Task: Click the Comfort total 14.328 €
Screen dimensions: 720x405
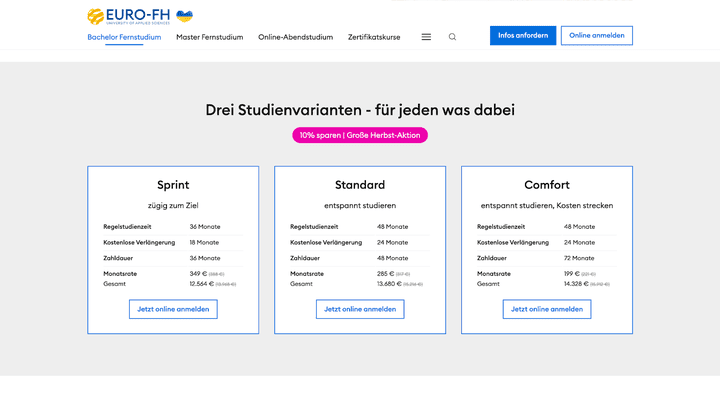Action: pos(576,284)
